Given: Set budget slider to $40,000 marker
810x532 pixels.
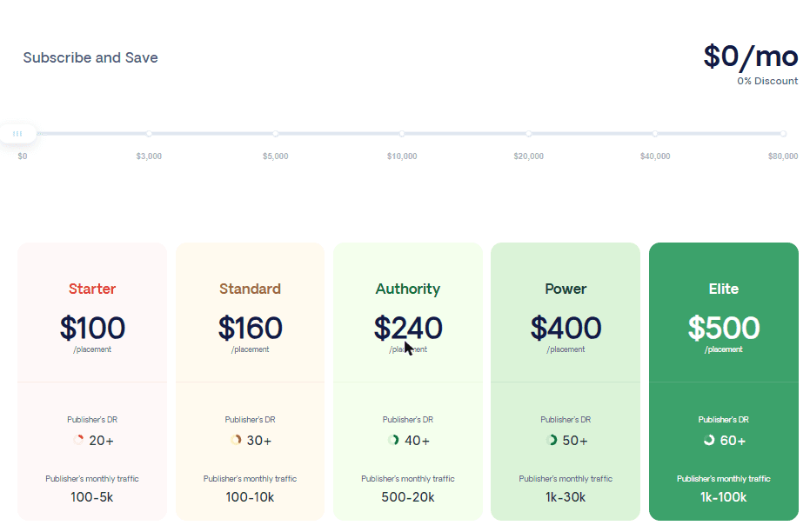Looking at the screenshot, I should click(655, 134).
